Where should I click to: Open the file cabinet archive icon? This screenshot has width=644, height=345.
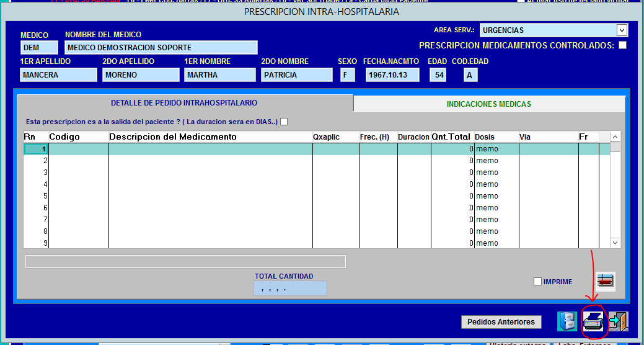567,321
